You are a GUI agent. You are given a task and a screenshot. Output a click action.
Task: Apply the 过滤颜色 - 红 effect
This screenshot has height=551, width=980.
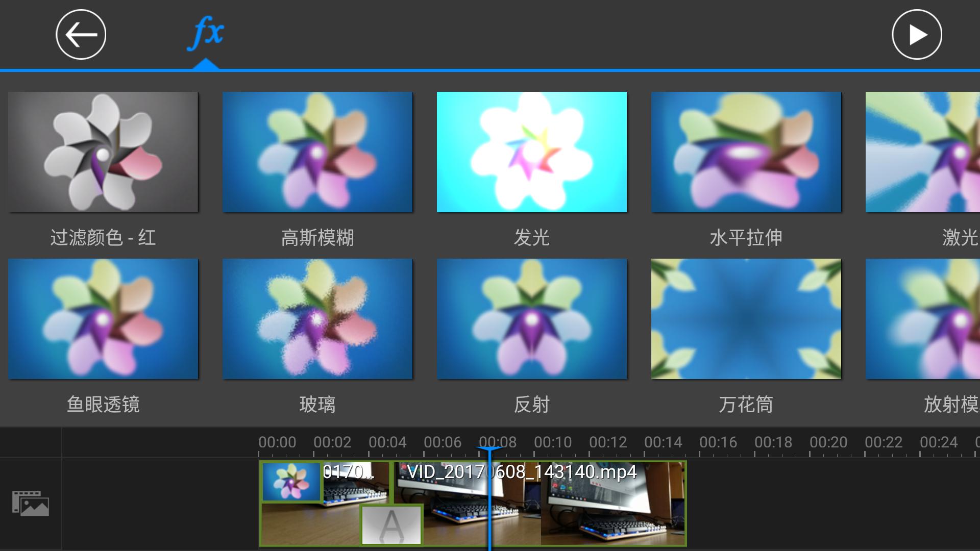point(103,152)
